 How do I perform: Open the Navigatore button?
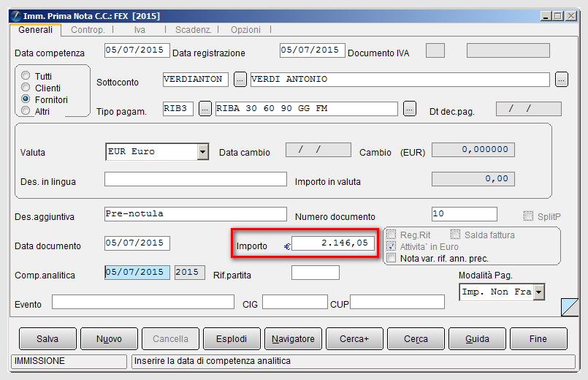293,339
